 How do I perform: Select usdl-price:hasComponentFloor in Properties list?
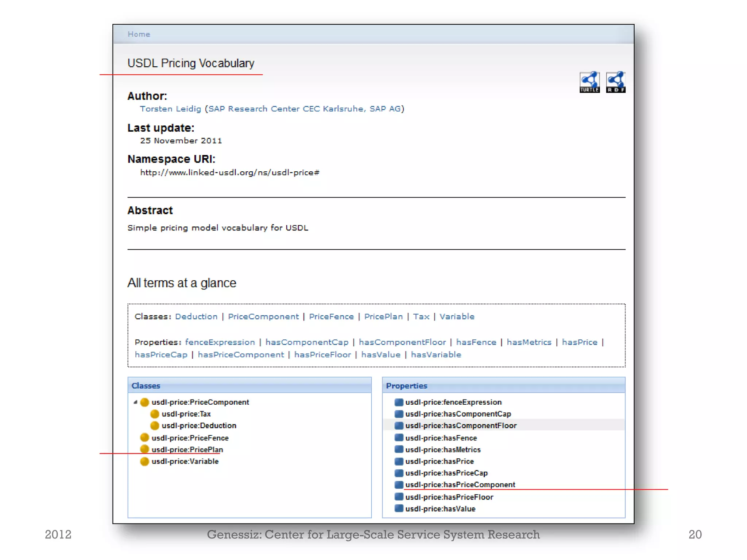461,425
